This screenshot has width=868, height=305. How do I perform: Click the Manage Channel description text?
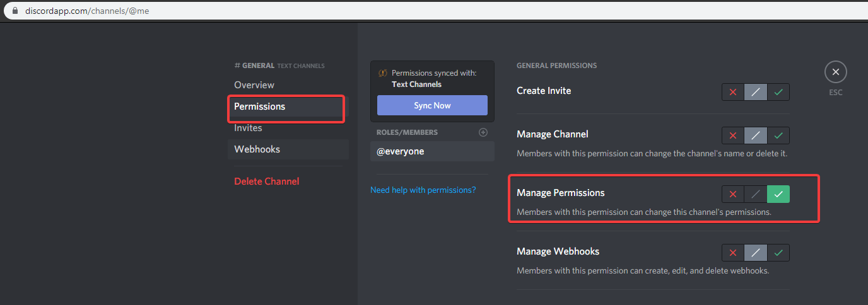pyautogui.click(x=652, y=154)
